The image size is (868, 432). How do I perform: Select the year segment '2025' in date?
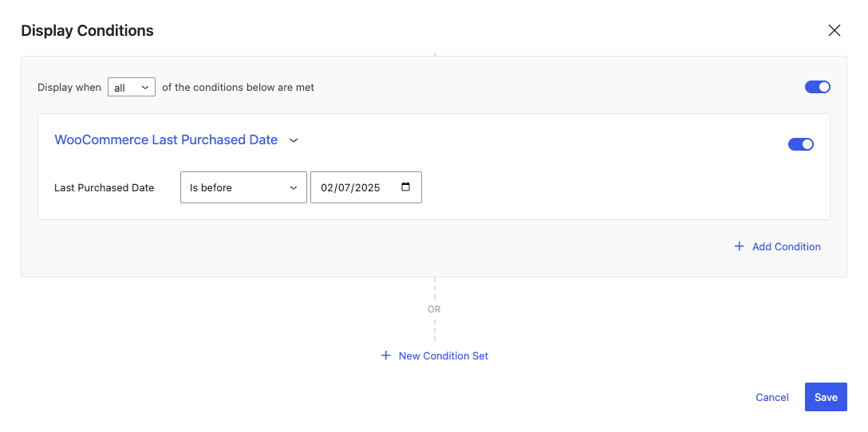[368, 187]
